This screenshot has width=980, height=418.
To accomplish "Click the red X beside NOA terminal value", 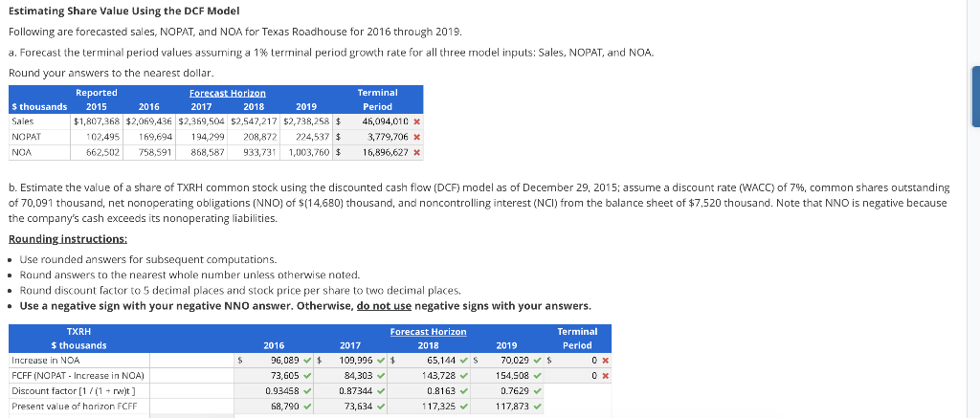I will pos(416,152).
